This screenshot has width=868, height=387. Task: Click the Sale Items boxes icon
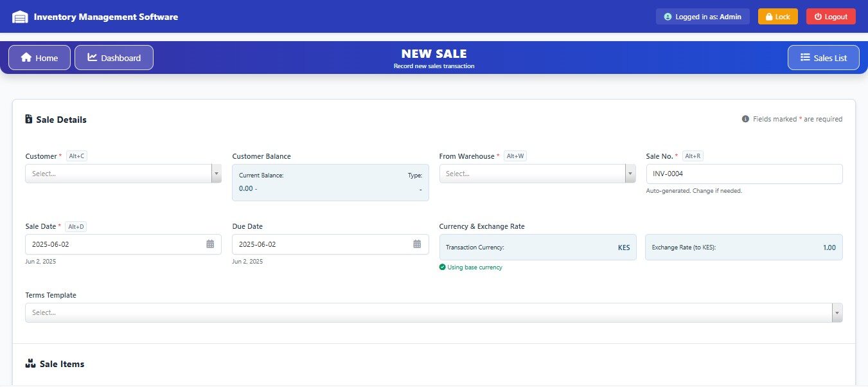coord(30,364)
